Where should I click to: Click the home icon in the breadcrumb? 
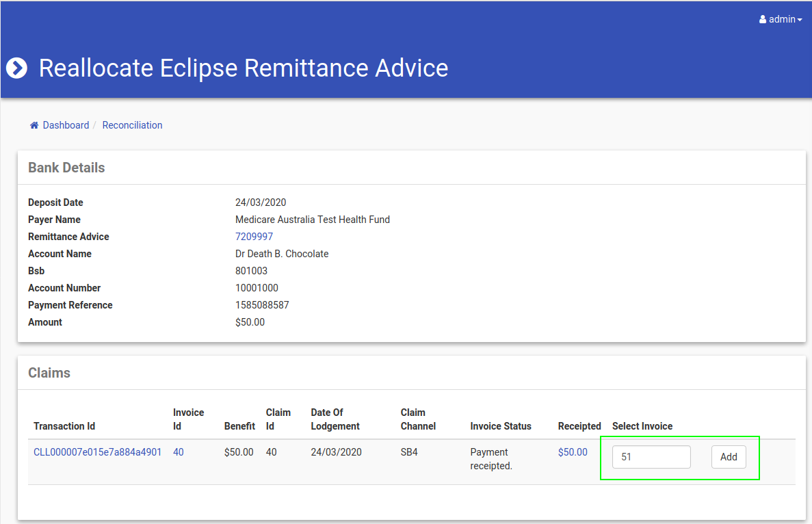[34, 125]
